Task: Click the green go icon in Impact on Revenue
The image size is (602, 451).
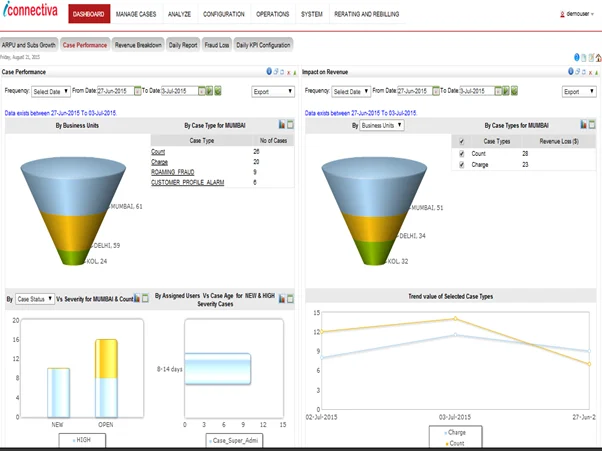Action: [506, 91]
